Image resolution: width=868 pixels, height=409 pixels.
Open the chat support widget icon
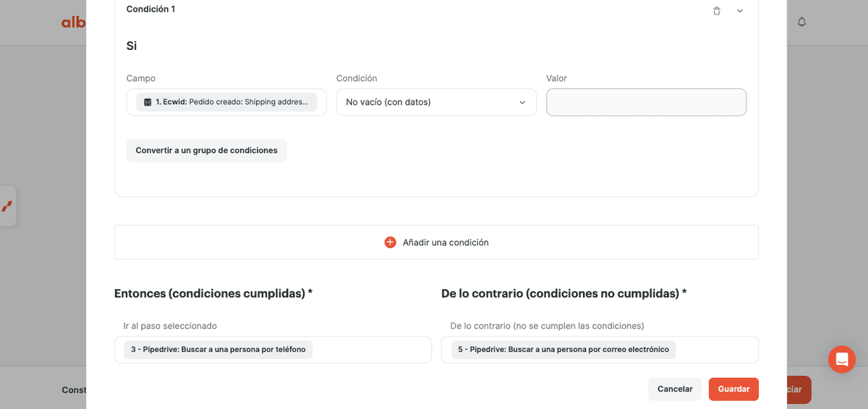pos(842,359)
